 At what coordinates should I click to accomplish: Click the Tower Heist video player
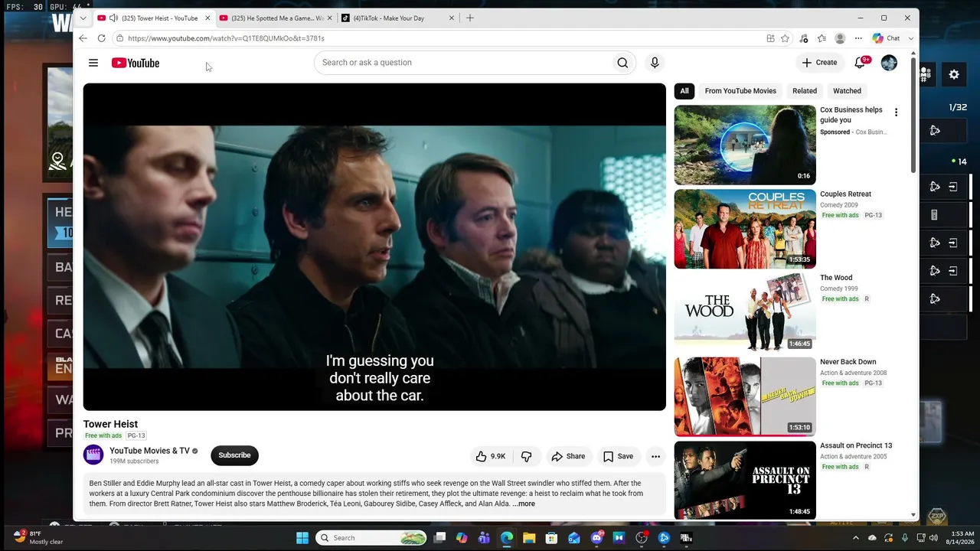coord(374,246)
